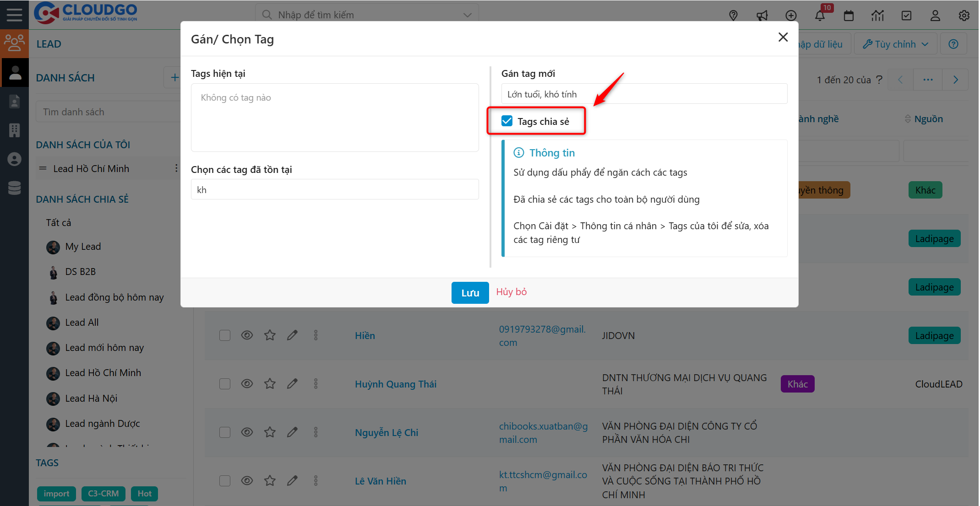Toggle the eye preview icon for Lê Văn Hiền
The image size is (980, 506).
[x=247, y=481]
